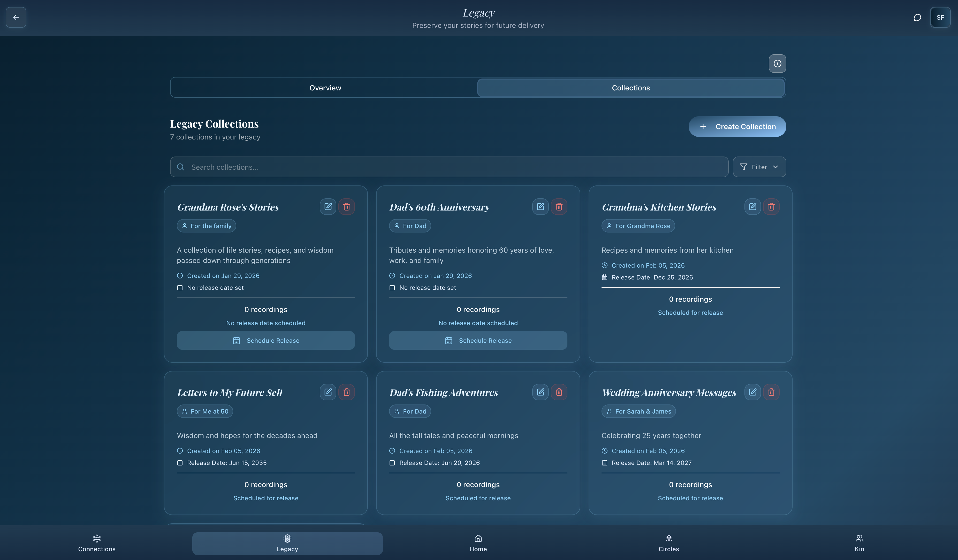
Task: Edit Grandma Rose's Stories collection
Action: pyautogui.click(x=328, y=207)
